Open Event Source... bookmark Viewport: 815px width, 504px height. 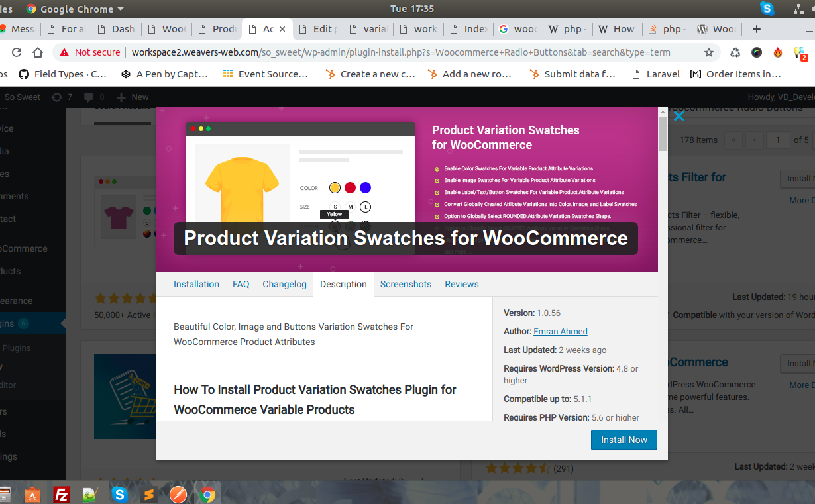[266, 74]
